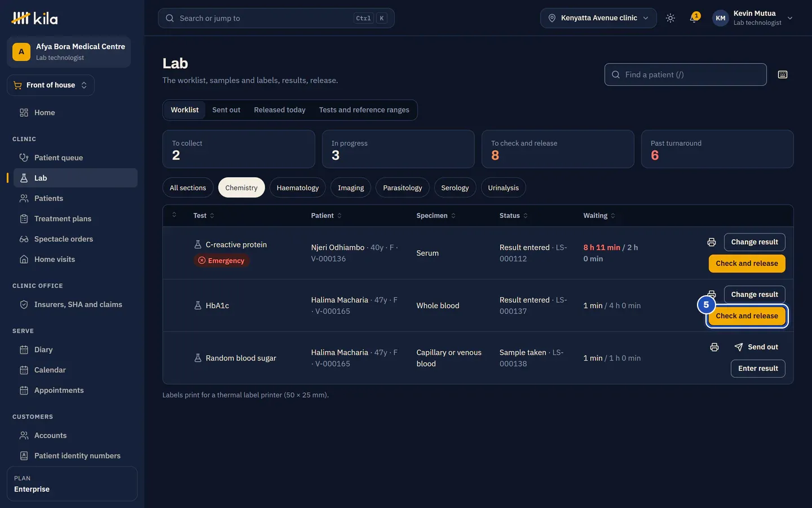Viewport: 812px width, 508px height.
Task: Toggle the Parasitology section filter
Action: [x=403, y=188]
